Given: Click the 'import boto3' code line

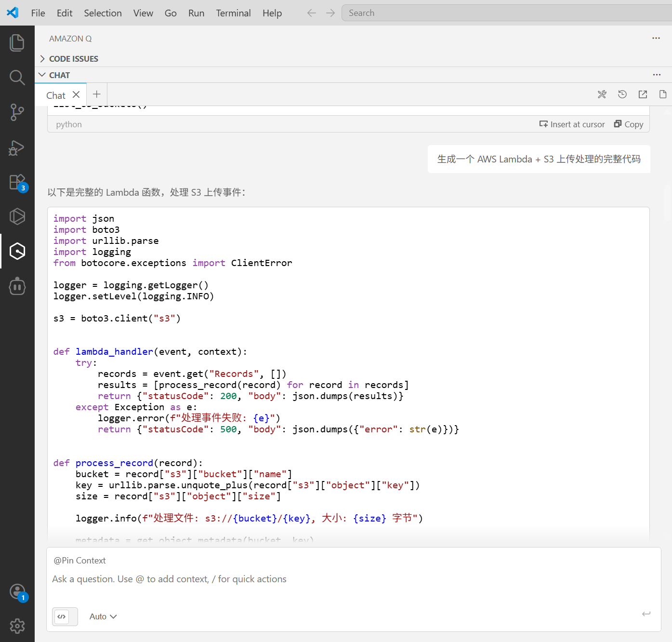Looking at the screenshot, I should (x=87, y=230).
